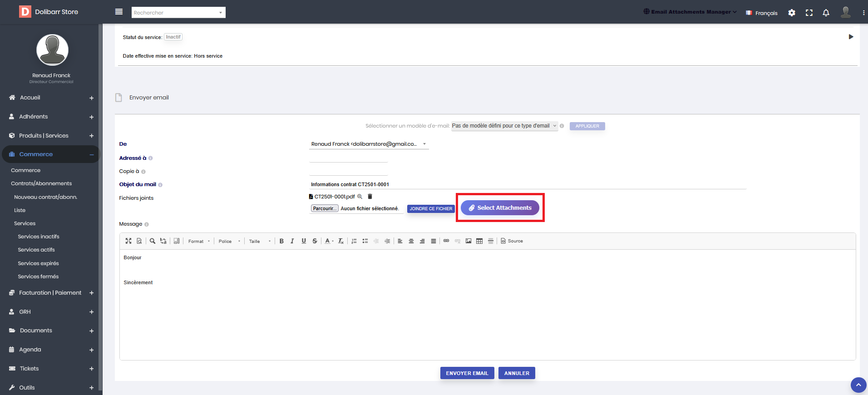Click the Envoyer Email button
868x395 pixels.
(x=467, y=373)
